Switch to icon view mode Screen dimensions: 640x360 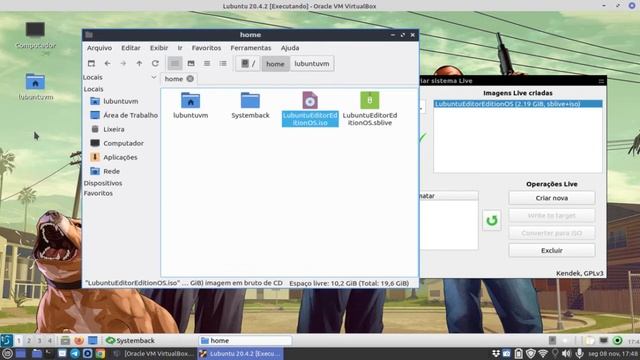coord(175,63)
